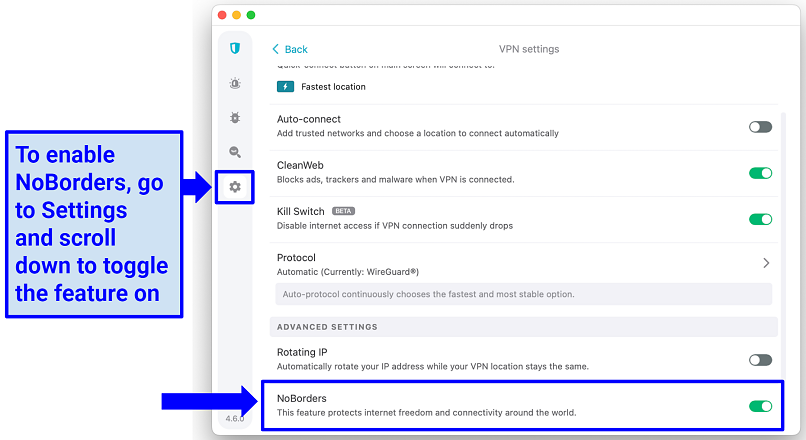Click the Auto-protocol info note
This screenshot has height=440, width=806.
pyautogui.click(x=523, y=294)
